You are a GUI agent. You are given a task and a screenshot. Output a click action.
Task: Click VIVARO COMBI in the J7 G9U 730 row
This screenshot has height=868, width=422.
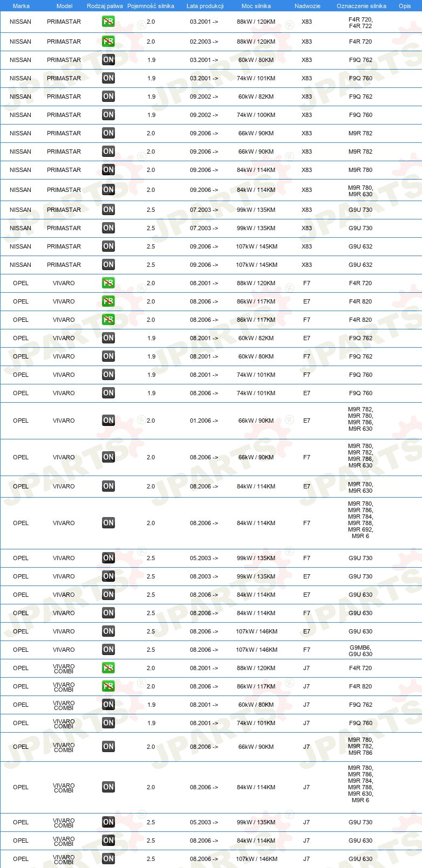64,823
